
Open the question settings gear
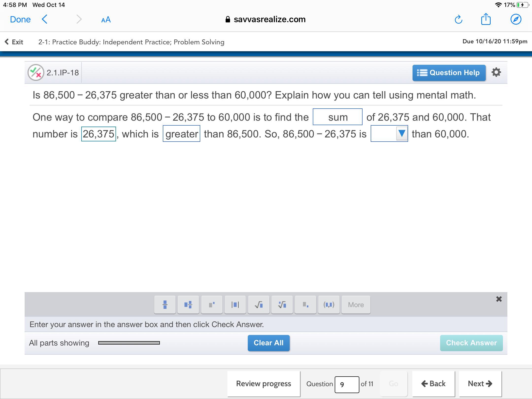tap(496, 72)
